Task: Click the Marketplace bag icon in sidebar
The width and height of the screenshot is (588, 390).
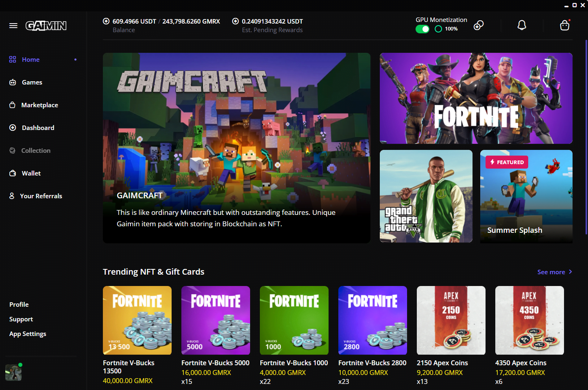Action: click(x=12, y=105)
